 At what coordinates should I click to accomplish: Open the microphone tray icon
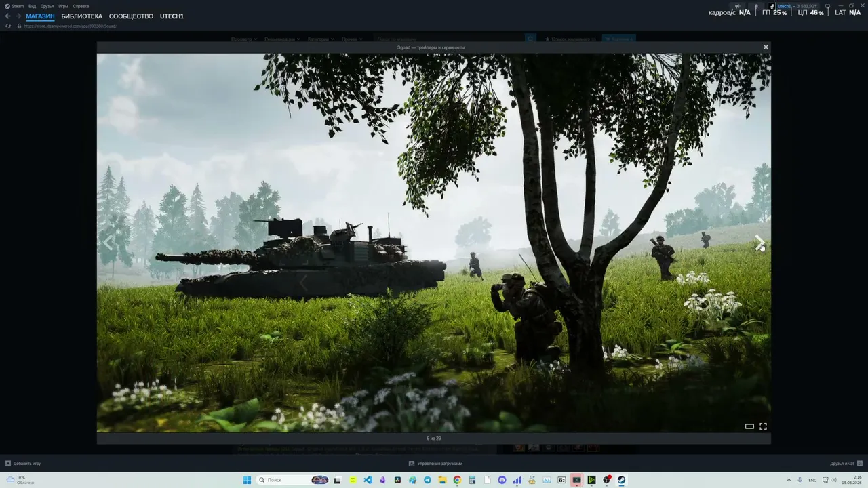coord(800,480)
